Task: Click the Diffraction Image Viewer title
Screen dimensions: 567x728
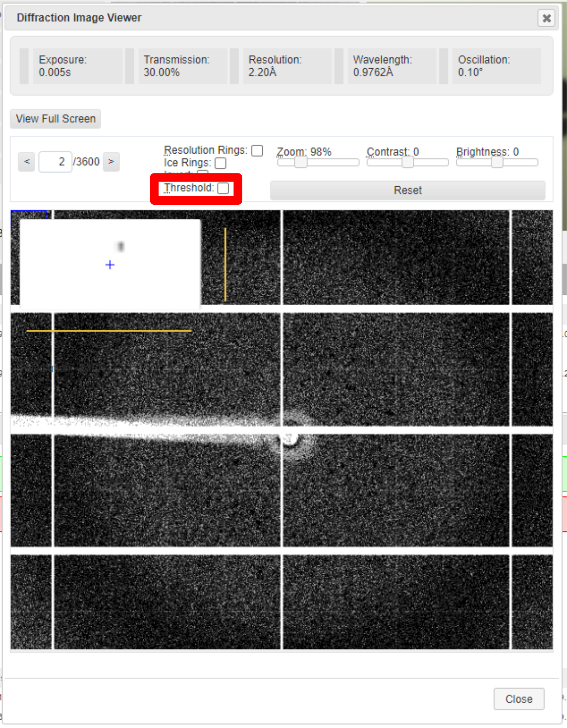Action: (79, 18)
